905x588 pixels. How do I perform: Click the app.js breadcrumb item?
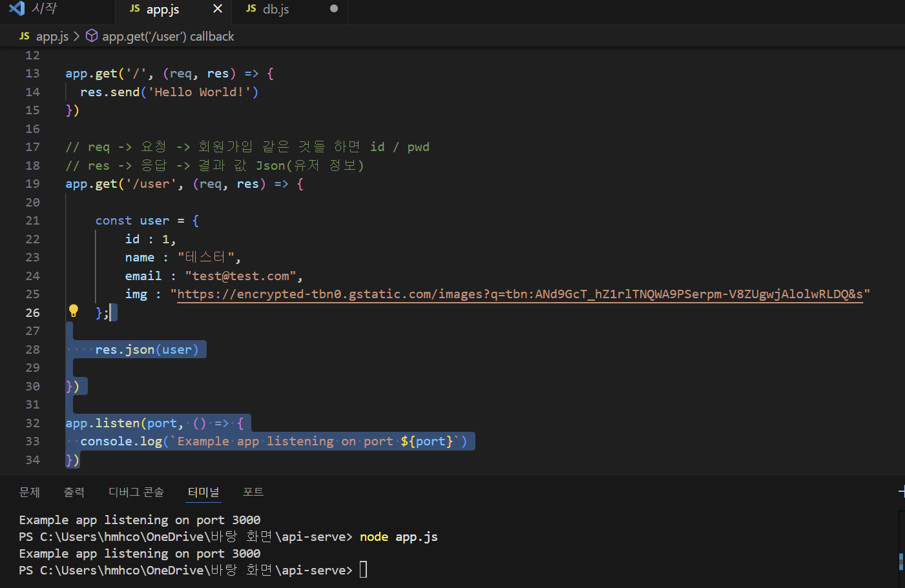tap(52, 36)
